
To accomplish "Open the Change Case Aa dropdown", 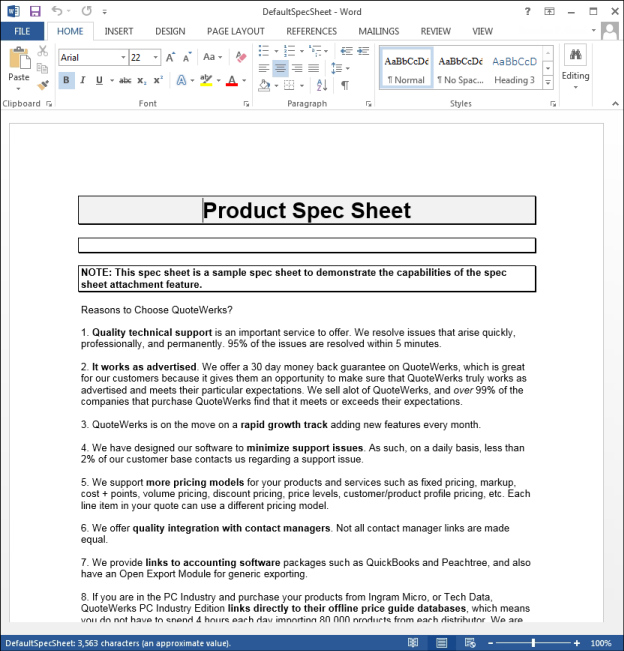I will click(x=213, y=57).
